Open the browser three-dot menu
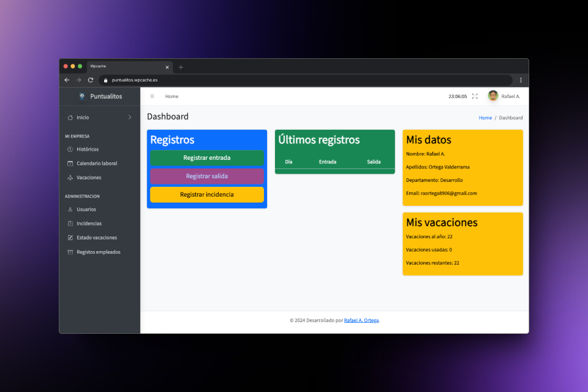This screenshot has width=588, height=392. (x=521, y=80)
